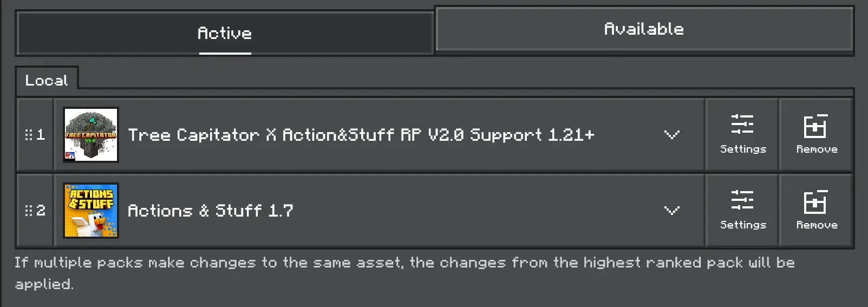Click the rank number 2 beside Actions & Stuff

(41, 211)
